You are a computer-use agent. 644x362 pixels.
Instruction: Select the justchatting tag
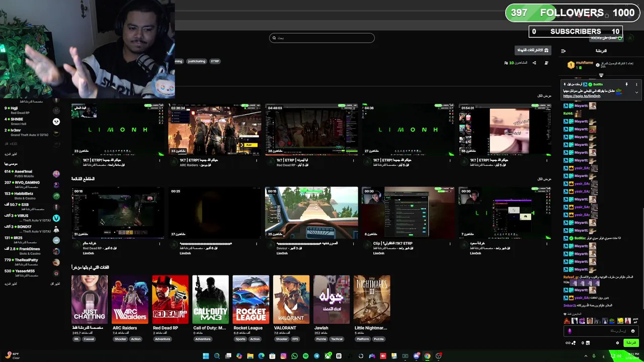pos(196,61)
